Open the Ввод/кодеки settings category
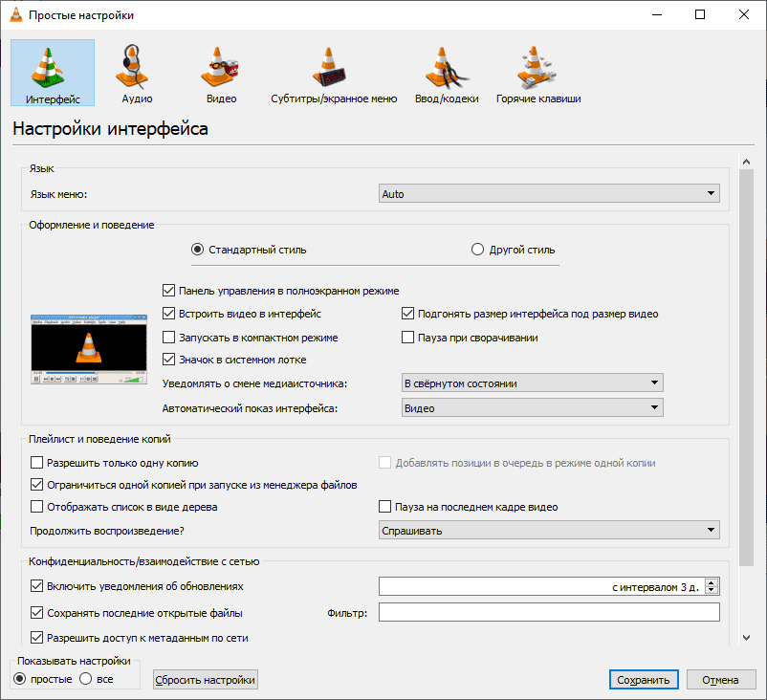The height and width of the screenshot is (700, 767). [447, 74]
